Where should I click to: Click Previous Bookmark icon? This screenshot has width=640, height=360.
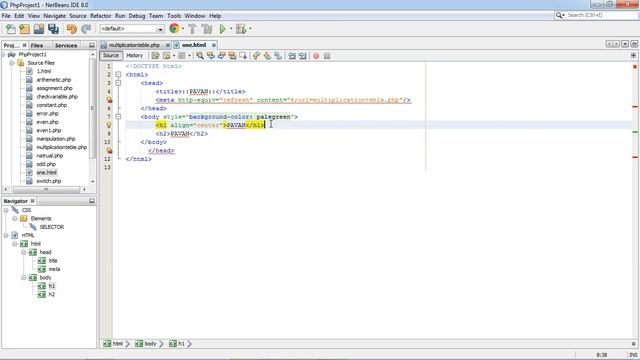(x=256, y=56)
